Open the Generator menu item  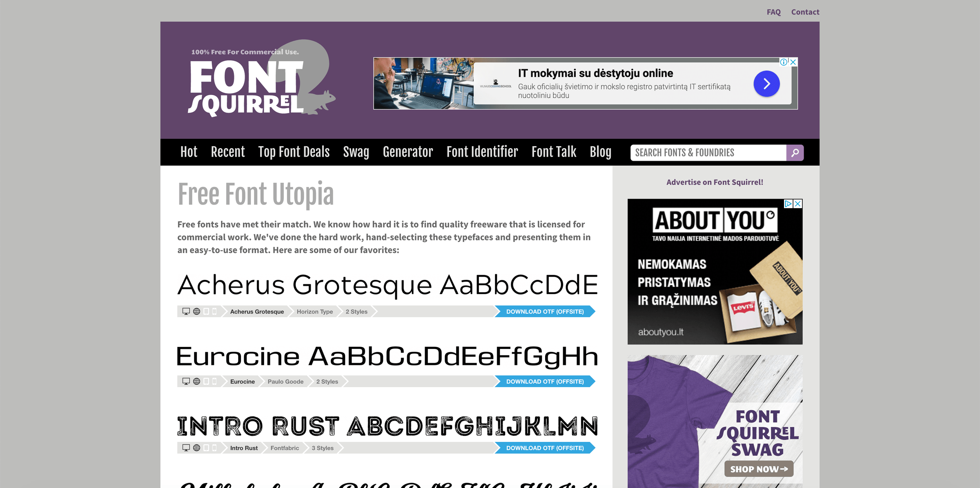(x=408, y=152)
